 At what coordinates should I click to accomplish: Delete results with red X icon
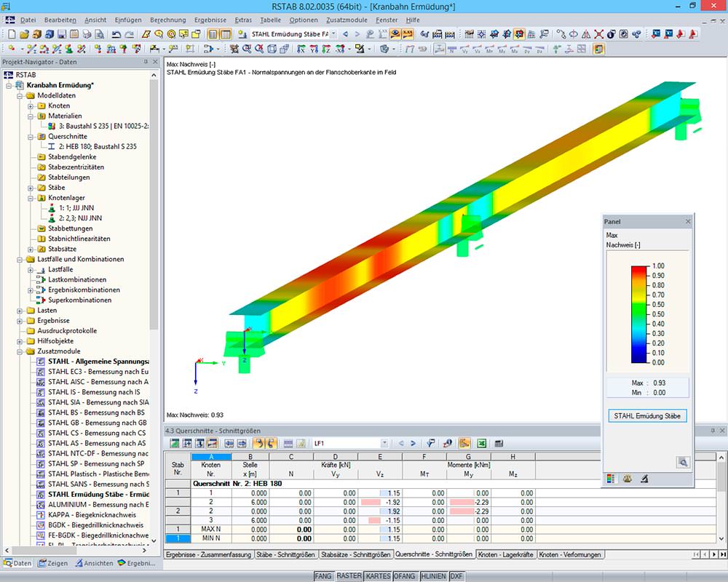pos(599,34)
